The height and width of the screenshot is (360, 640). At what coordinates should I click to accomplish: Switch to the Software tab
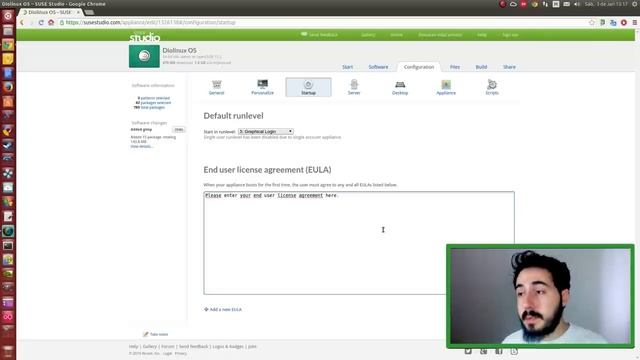point(378,67)
